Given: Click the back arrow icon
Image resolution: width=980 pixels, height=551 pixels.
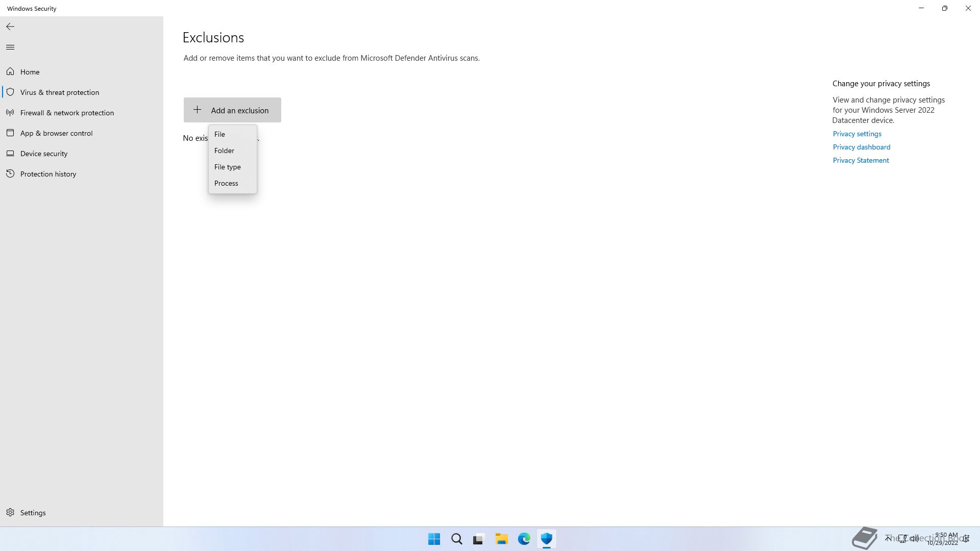Looking at the screenshot, I should tap(10, 27).
